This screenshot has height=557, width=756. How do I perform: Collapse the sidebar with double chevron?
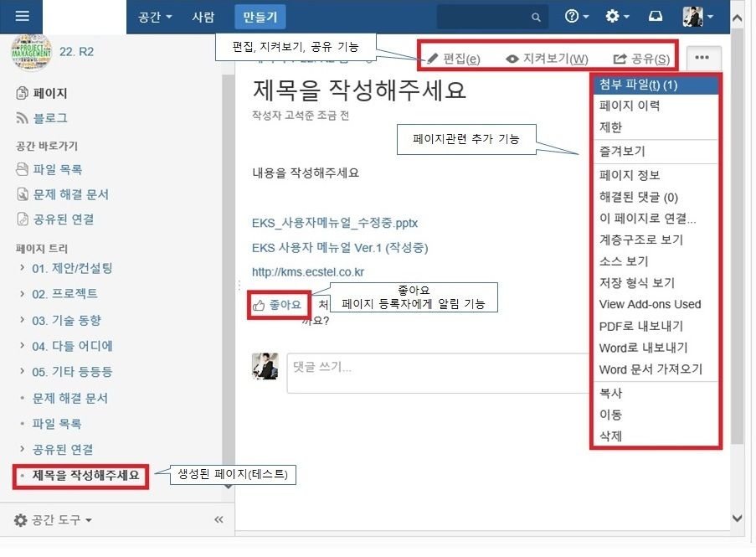click(x=219, y=519)
